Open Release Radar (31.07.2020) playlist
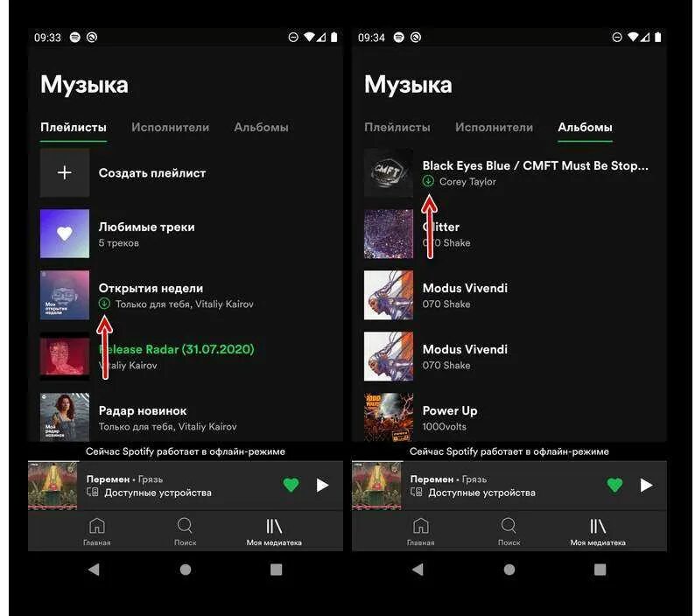The image size is (695, 616). (x=186, y=356)
